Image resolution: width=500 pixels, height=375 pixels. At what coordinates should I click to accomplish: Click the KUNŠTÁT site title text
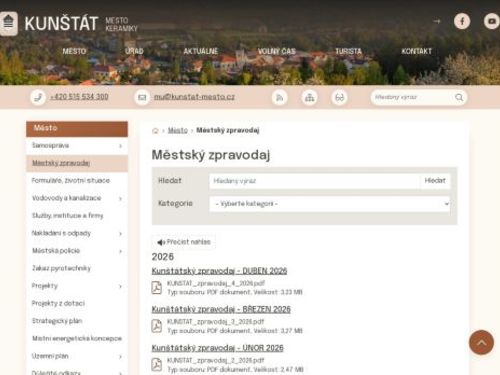click(x=61, y=23)
